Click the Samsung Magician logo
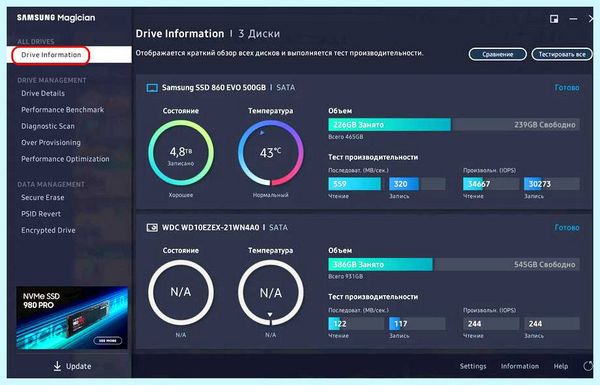 click(56, 18)
